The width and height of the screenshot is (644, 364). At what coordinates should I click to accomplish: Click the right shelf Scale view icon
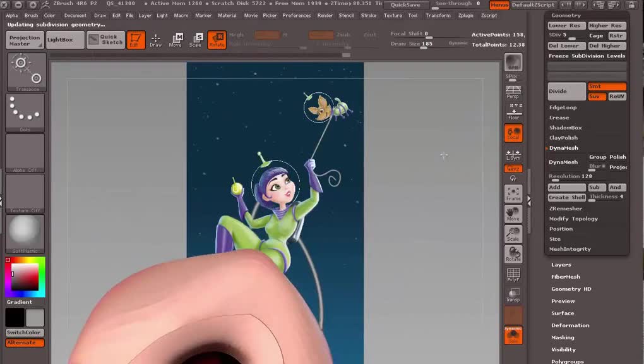point(513,234)
